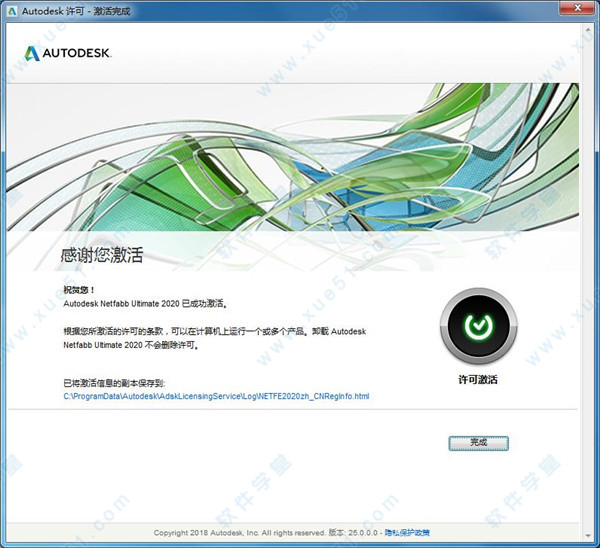600x548 pixels.
Task: Close the Autodesk 许可 window
Action: [x=583, y=10]
